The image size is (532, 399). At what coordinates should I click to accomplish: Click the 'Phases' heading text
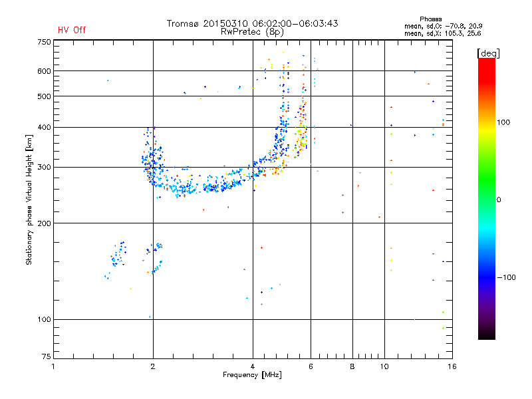(x=430, y=19)
